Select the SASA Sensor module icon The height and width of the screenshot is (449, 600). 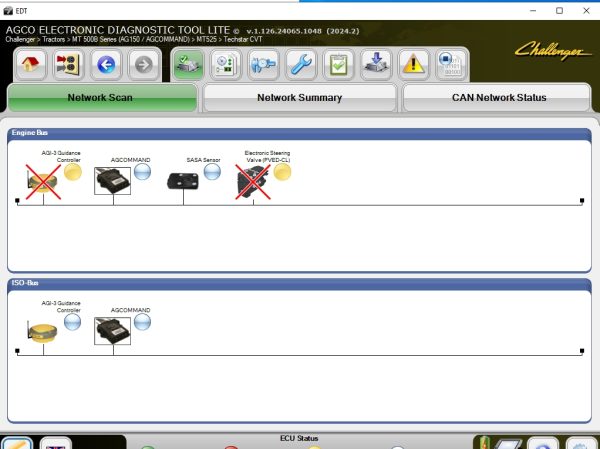coord(183,181)
